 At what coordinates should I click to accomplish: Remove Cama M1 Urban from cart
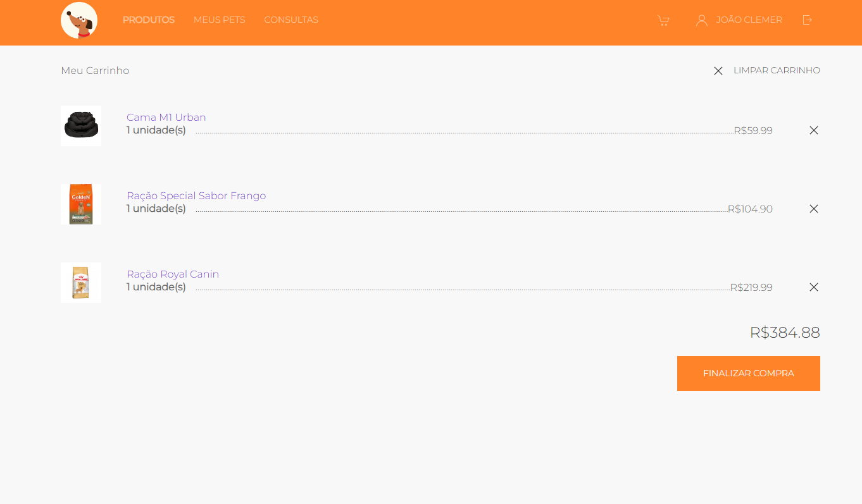click(814, 130)
